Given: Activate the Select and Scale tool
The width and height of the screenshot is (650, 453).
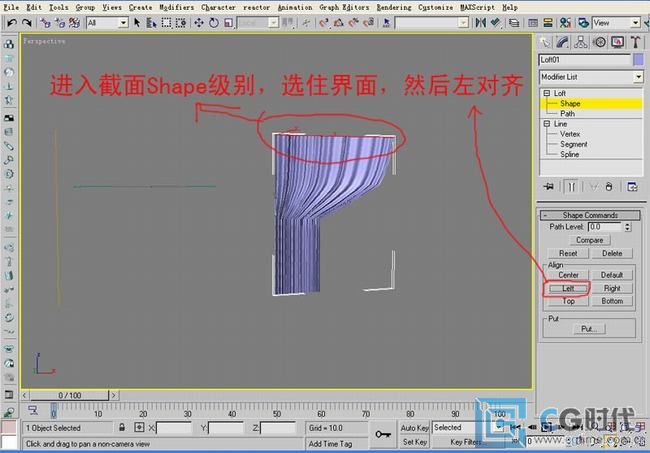Looking at the screenshot, I should point(228,23).
